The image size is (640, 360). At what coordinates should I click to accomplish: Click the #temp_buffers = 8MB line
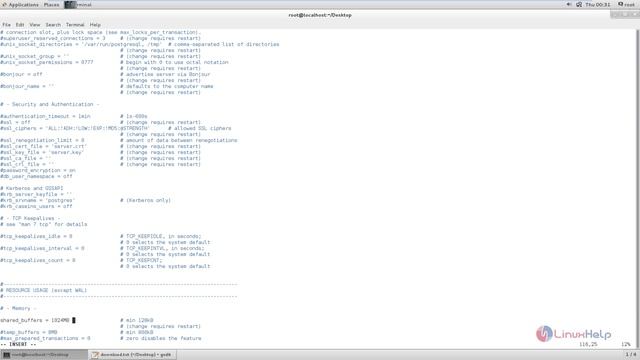29,332
